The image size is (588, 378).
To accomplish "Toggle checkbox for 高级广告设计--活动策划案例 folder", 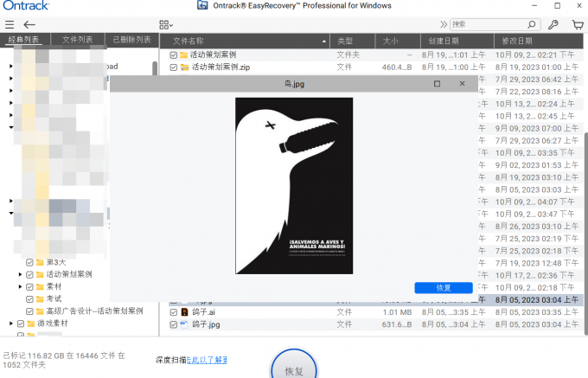I will click(29, 311).
